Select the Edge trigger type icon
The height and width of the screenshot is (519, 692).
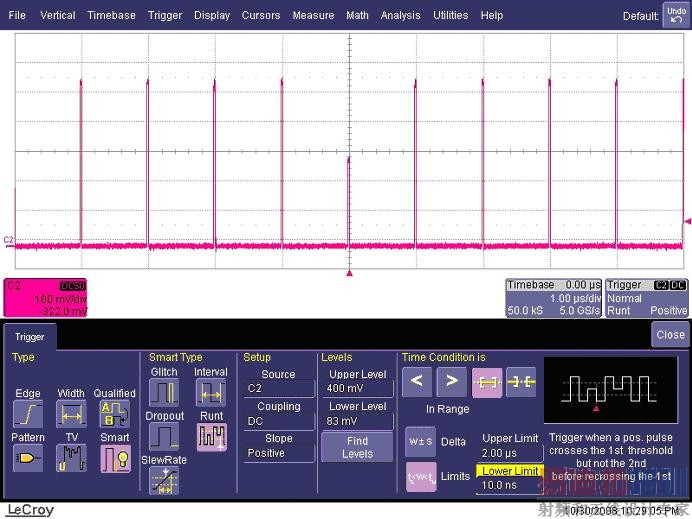tap(28, 412)
